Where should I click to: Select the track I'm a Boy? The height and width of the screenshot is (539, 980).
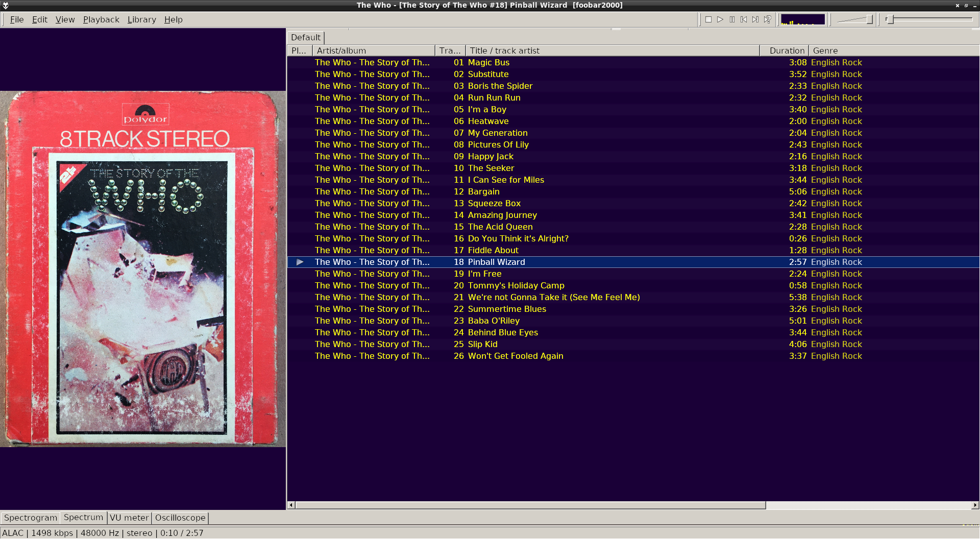coord(633,109)
